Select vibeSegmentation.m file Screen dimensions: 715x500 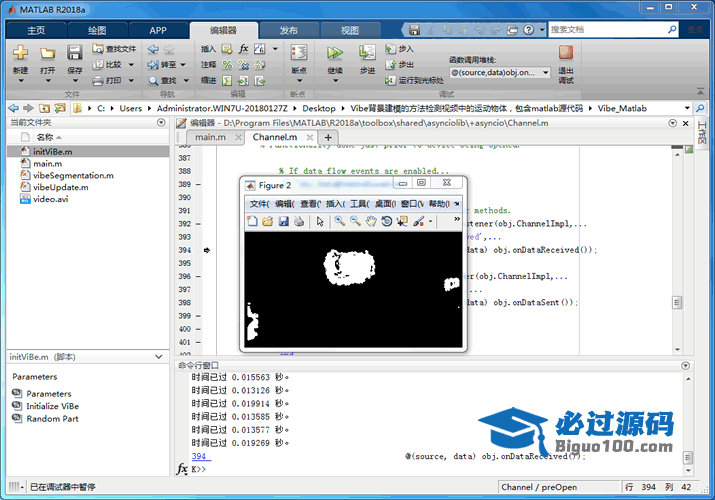73,175
